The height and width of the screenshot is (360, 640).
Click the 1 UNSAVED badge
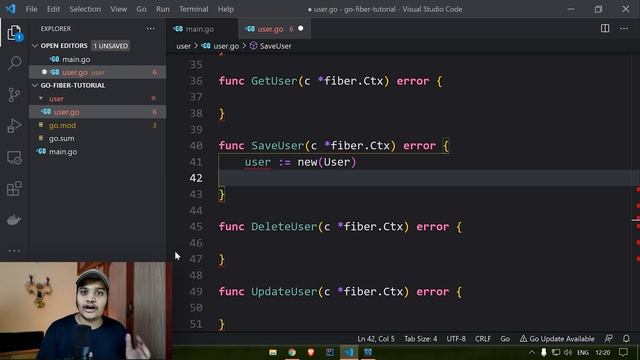point(111,46)
